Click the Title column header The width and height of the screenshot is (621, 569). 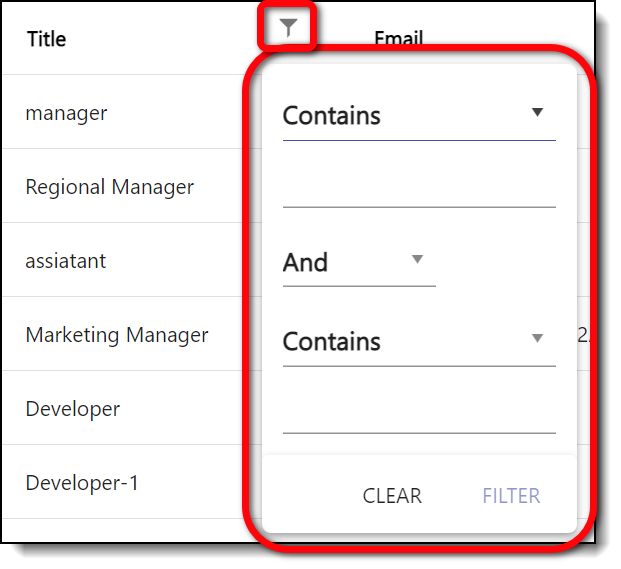[x=46, y=39]
